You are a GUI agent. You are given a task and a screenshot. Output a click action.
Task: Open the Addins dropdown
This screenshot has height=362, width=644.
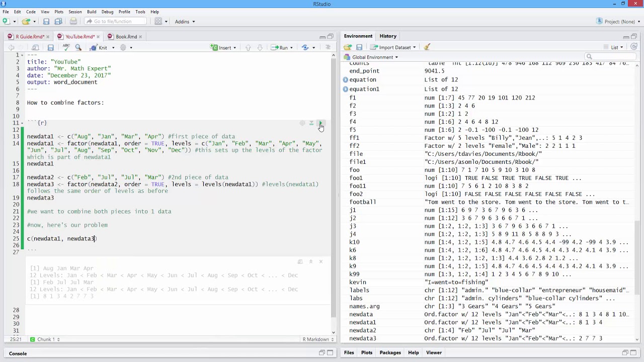pyautogui.click(x=185, y=22)
